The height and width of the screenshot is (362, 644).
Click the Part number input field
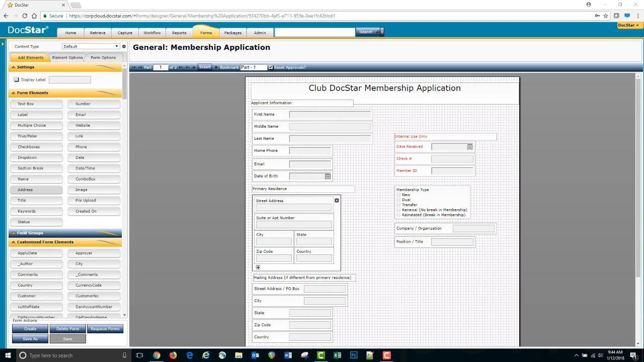click(x=160, y=67)
